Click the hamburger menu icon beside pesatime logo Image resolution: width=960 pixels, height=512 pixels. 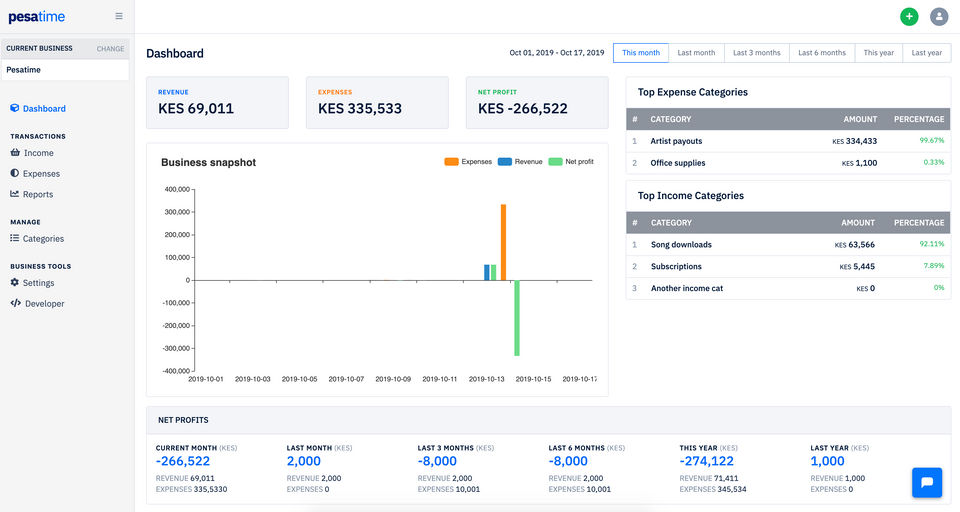click(119, 16)
